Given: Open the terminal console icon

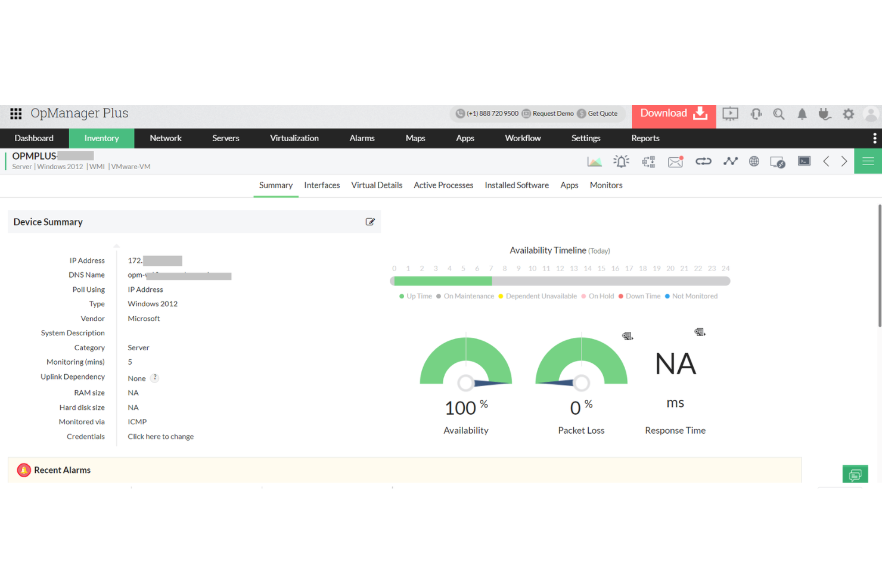Looking at the screenshot, I should coord(804,161).
